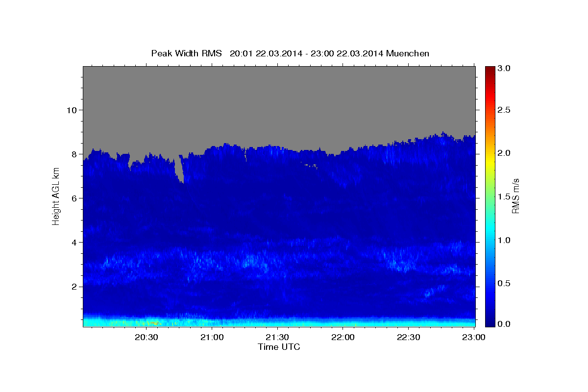Image resolution: width=588 pixels, height=392 pixels.
Task: Click the height axis label "8"
Action: click(74, 154)
